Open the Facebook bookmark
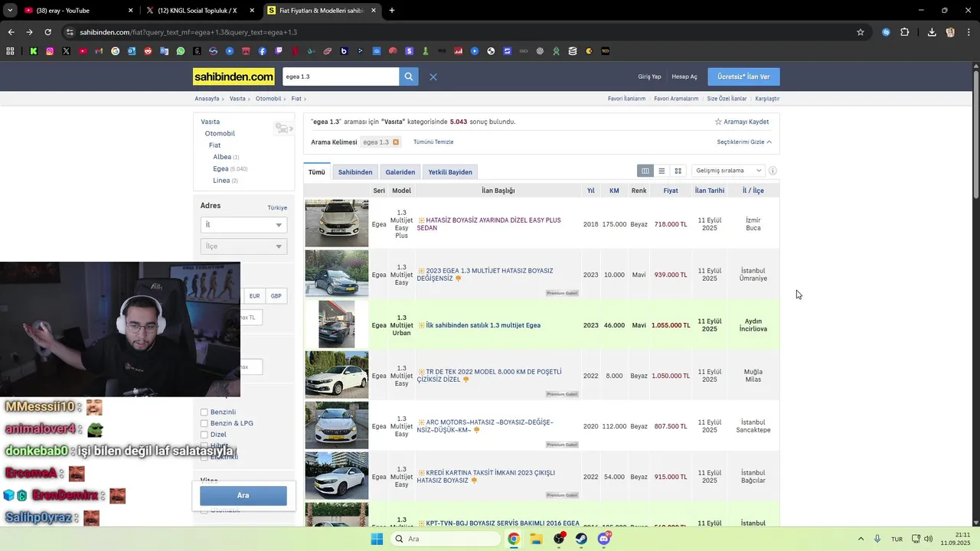The width and height of the screenshot is (980, 551). click(263, 51)
